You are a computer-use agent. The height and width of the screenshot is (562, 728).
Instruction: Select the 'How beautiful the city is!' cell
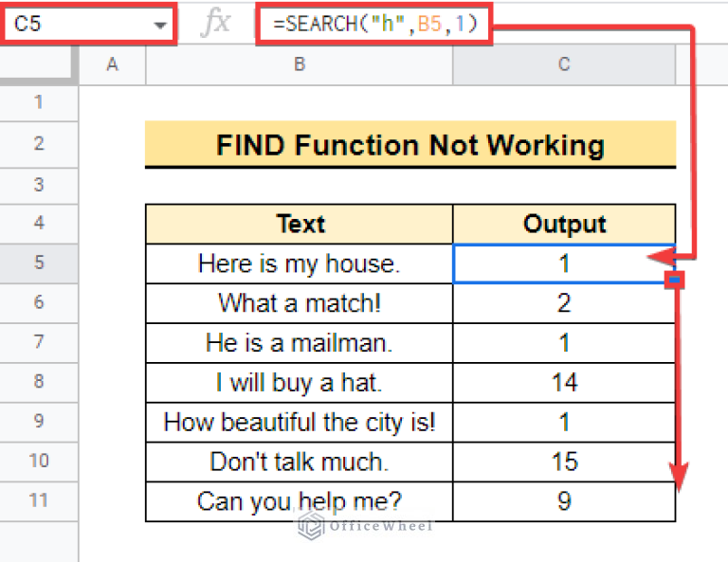click(299, 422)
